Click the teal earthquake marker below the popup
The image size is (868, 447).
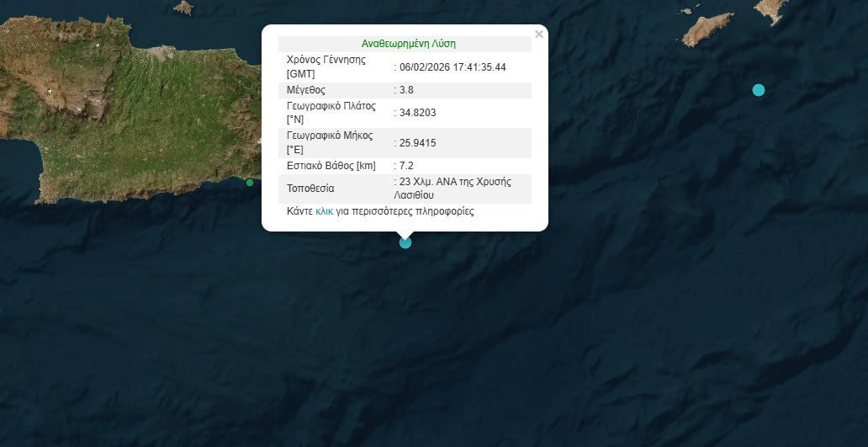click(x=405, y=242)
